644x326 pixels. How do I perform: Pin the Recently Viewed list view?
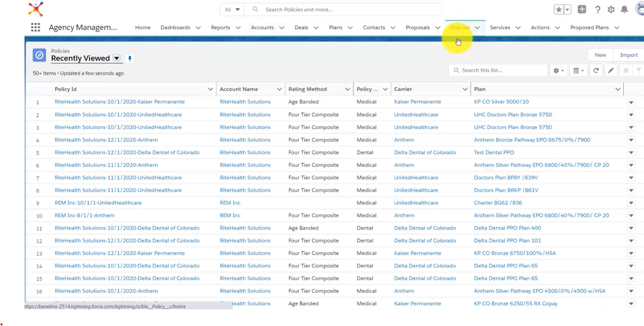click(x=130, y=58)
